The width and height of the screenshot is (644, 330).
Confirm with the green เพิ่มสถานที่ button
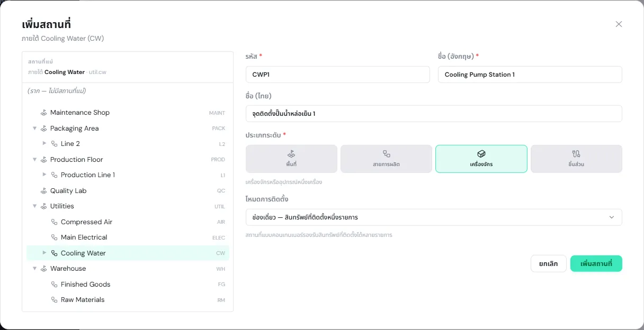click(x=596, y=264)
